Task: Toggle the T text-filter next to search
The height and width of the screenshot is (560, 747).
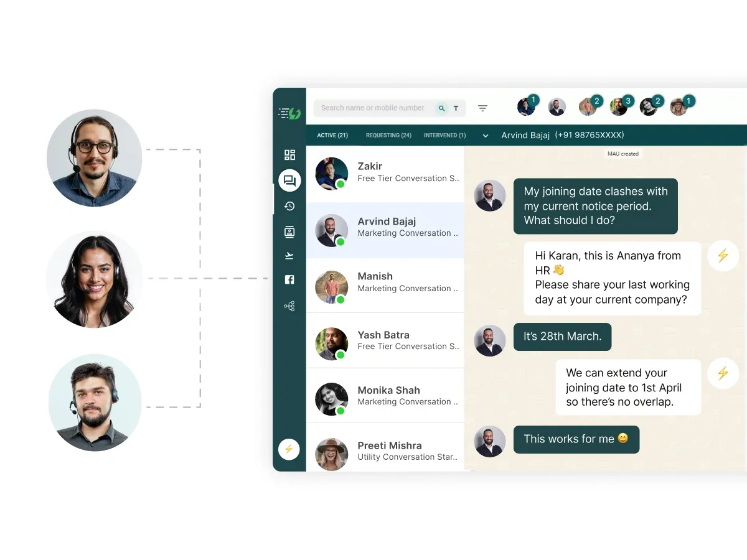Action: pos(456,108)
